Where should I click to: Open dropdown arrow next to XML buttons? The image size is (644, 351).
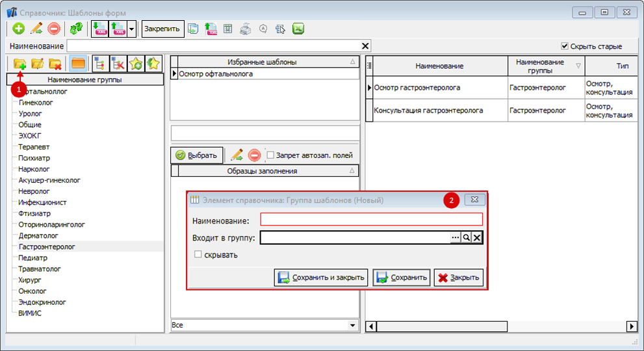click(x=132, y=29)
